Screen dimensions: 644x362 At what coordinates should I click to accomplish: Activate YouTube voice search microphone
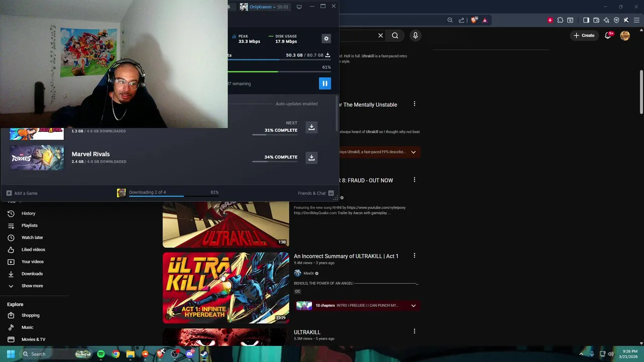pyautogui.click(x=415, y=35)
